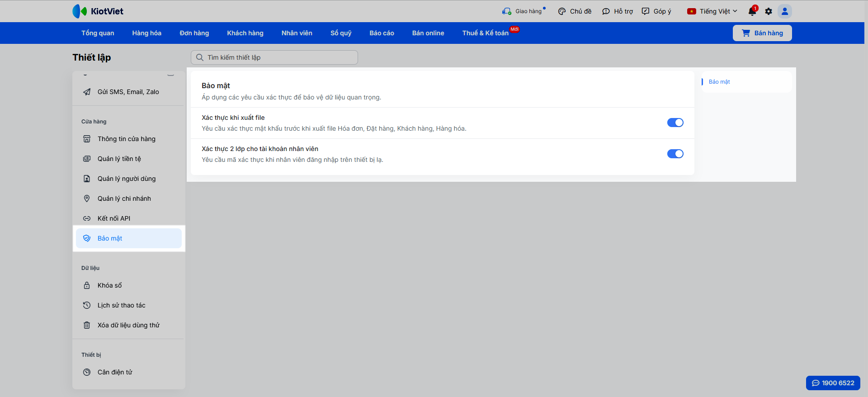Jump to Bảo mật anchor link on right
This screenshot has height=397, width=868.
point(719,82)
